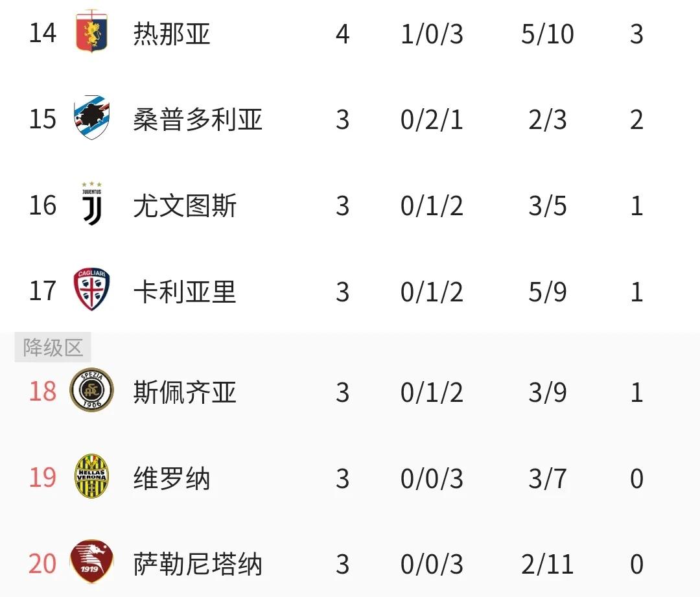Select Juventus goal record 3/5
Screen dimensions: 700x597
546,206
